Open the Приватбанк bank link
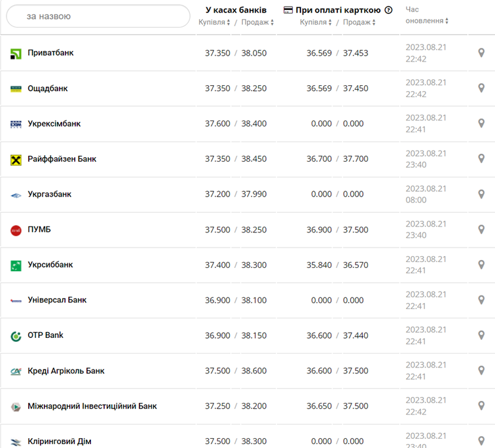This screenshot has height=448, width=495. click(50, 53)
